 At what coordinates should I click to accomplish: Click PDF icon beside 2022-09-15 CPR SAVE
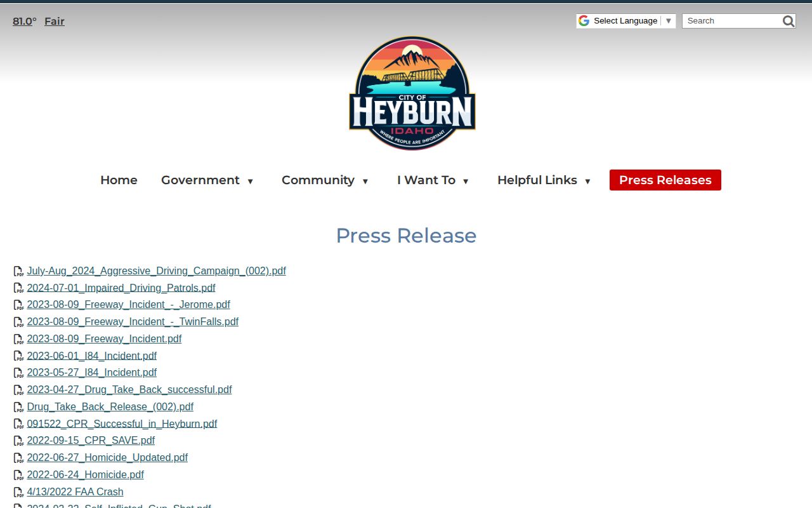[x=18, y=441]
